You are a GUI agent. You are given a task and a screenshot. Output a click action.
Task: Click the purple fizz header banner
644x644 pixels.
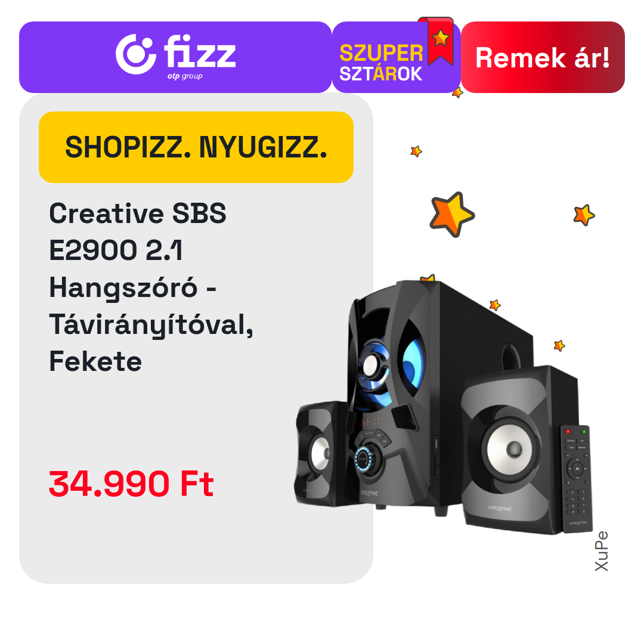click(x=175, y=57)
